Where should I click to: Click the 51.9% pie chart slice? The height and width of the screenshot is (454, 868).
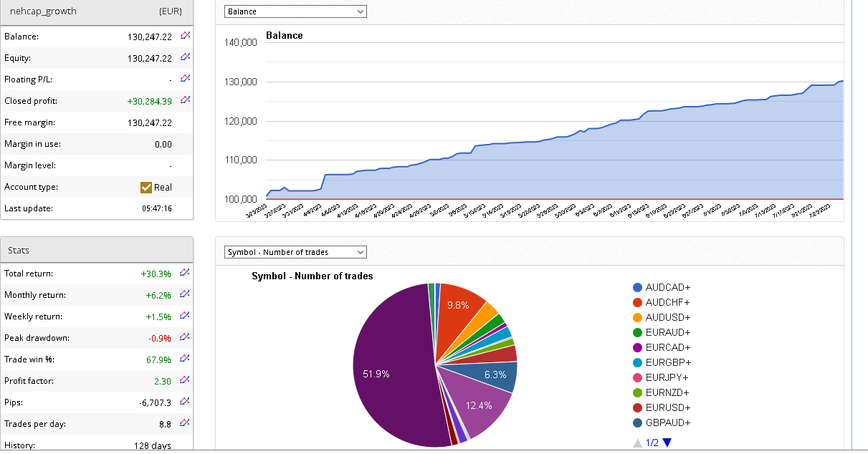point(387,372)
